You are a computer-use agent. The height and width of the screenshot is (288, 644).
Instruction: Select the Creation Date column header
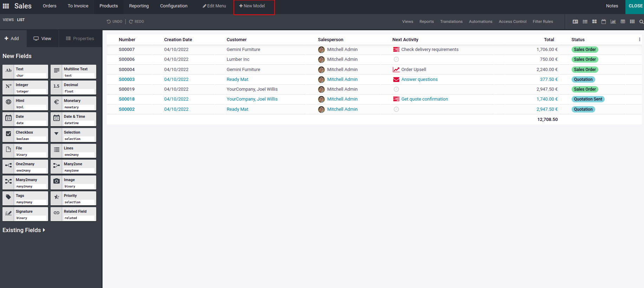point(178,40)
